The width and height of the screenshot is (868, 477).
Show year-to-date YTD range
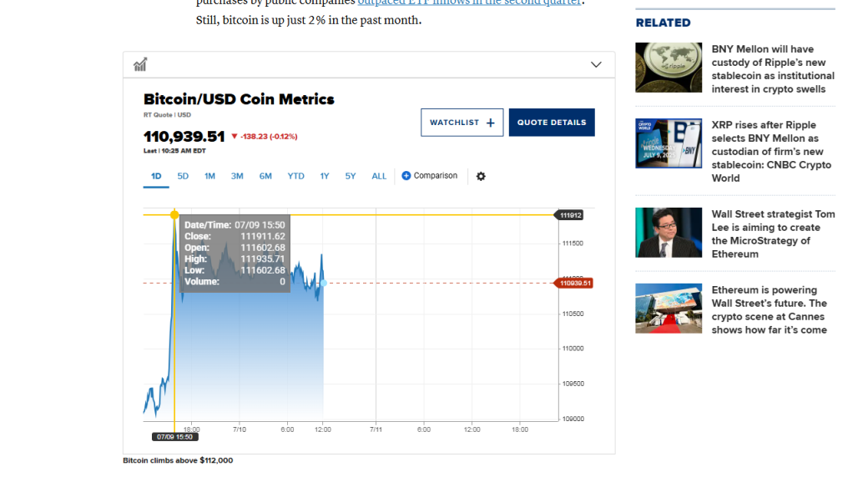tap(295, 176)
